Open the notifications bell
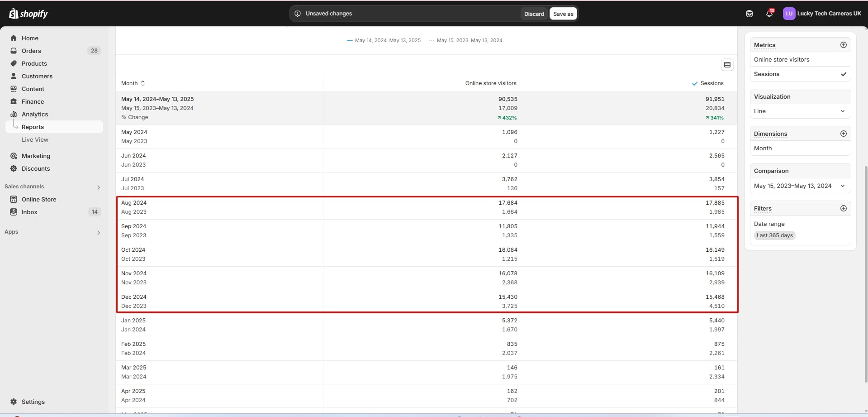 coord(769,14)
